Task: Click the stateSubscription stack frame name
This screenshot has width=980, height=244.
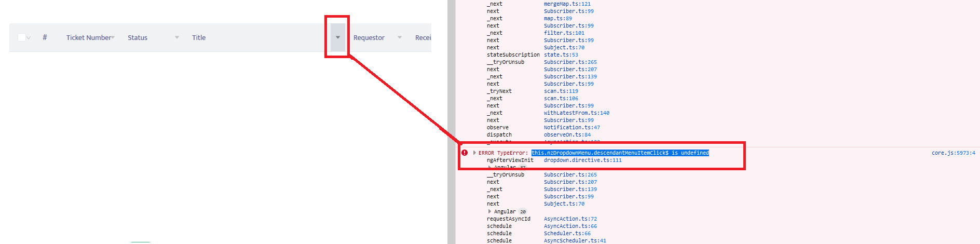Action: pos(513,55)
